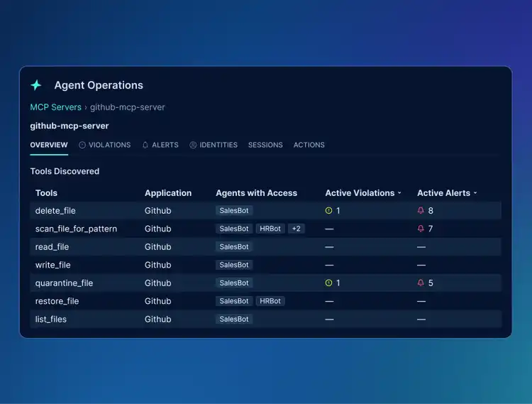Click HRBot tag in scan_file_for_pattern row
The width and height of the screenshot is (532, 404).
tap(270, 229)
